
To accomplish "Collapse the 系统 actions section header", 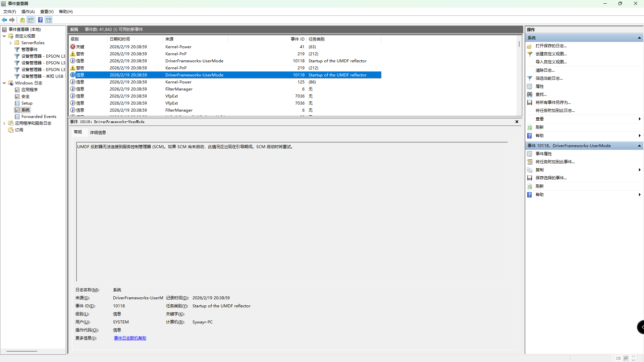I will tap(639, 38).
